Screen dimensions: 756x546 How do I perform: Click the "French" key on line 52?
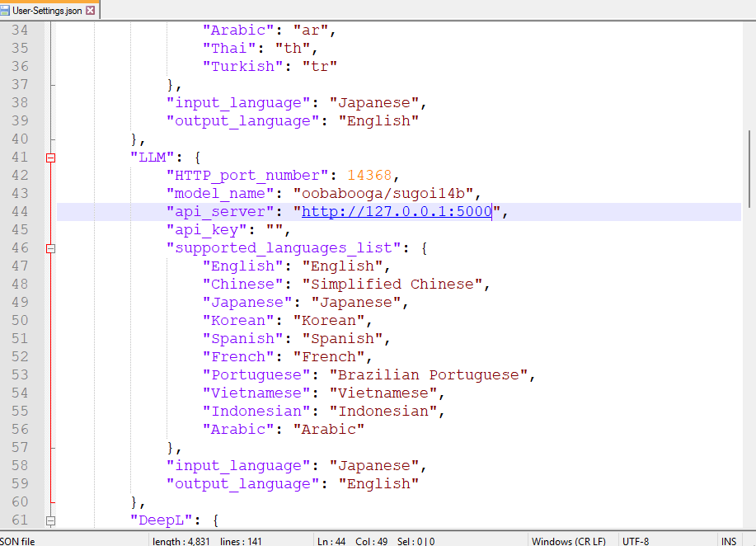click(238, 356)
